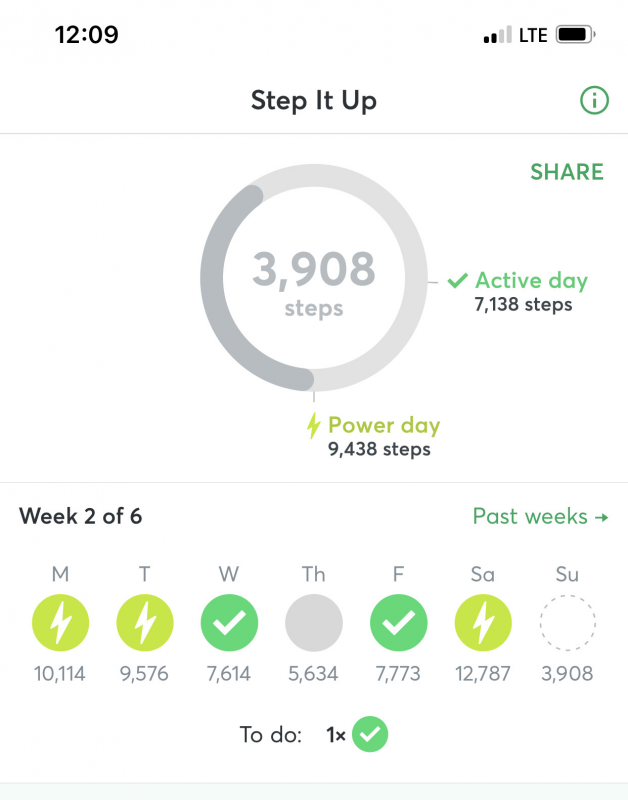Open the info icon beside Step It Up
The height and width of the screenshot is (800, 628).
594,100
